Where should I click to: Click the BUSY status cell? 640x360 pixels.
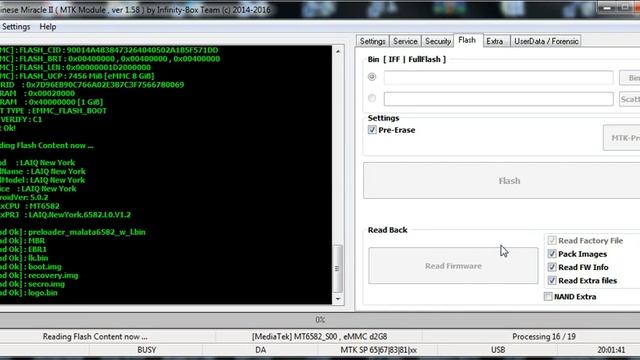[147, 350]
